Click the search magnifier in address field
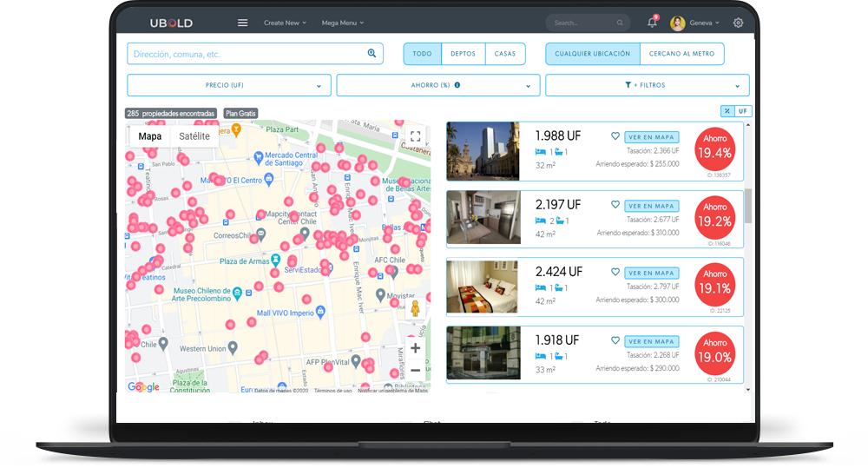The image size is (868, 468). coord(372,53)
